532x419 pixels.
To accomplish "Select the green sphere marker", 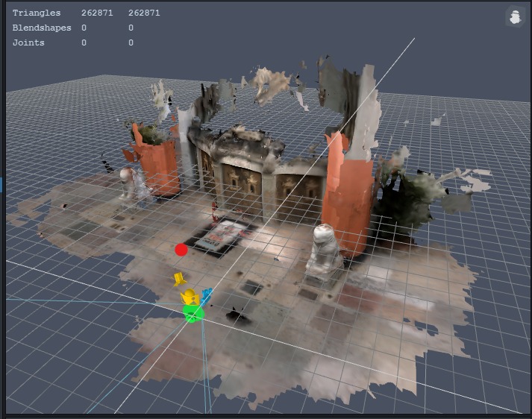I will coord(193,313).
